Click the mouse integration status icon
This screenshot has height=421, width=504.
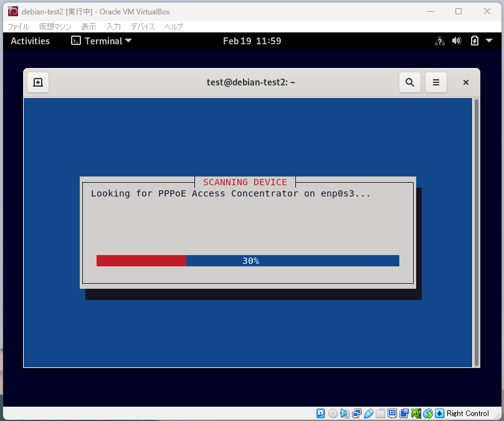tap(428, 414)
